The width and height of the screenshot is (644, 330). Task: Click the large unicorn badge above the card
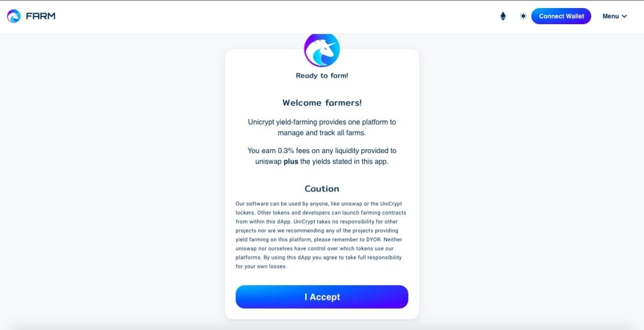coord(322,49)
